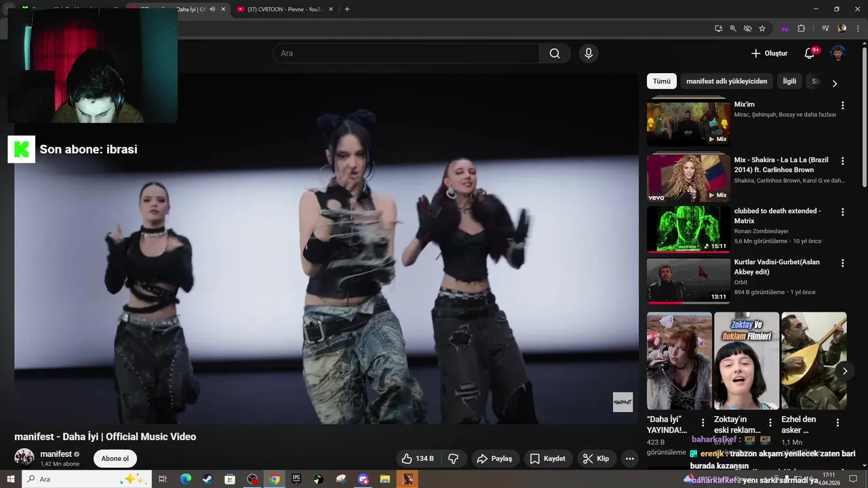Open the Kick logo overlay icon
This screenshot has width=868, height=488.
(21, 149)
